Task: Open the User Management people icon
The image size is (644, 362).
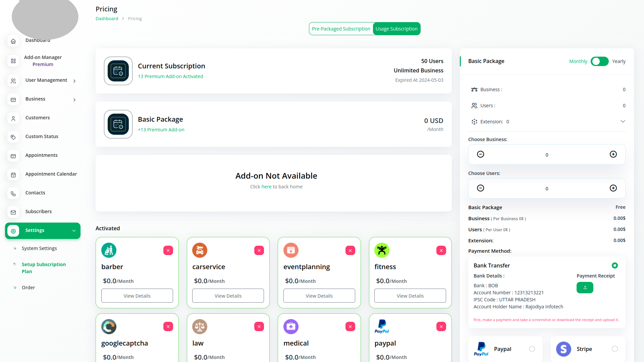Action: (13, 81)
